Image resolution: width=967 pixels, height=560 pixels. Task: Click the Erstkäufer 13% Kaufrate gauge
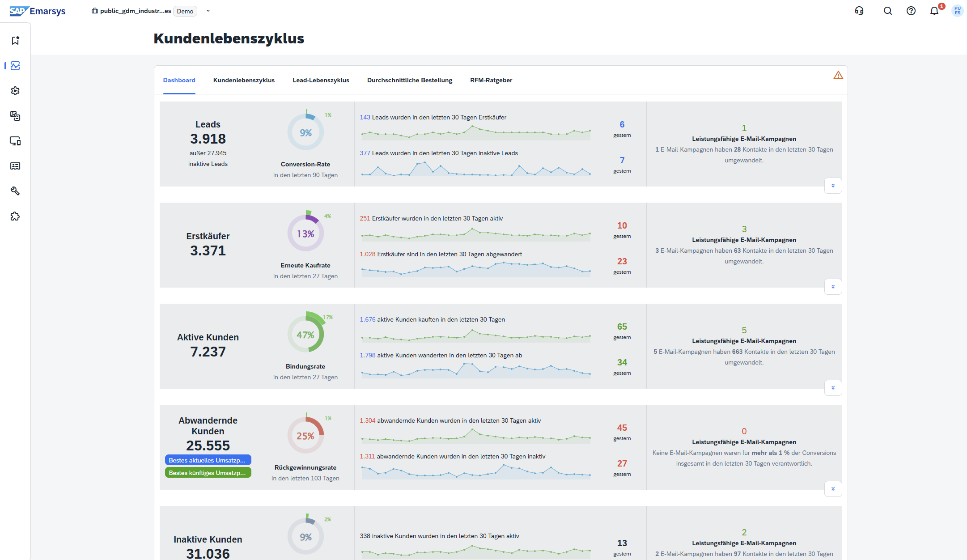(305, 233)
